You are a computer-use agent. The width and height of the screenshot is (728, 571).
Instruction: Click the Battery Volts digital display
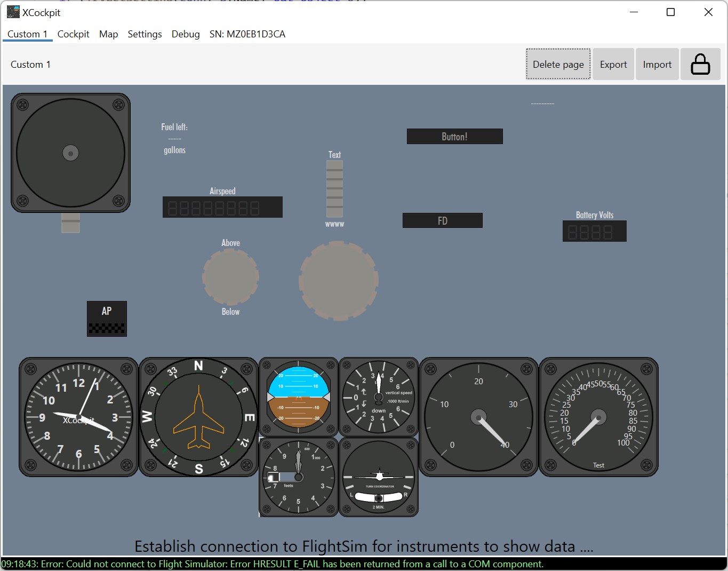point(595,232)
